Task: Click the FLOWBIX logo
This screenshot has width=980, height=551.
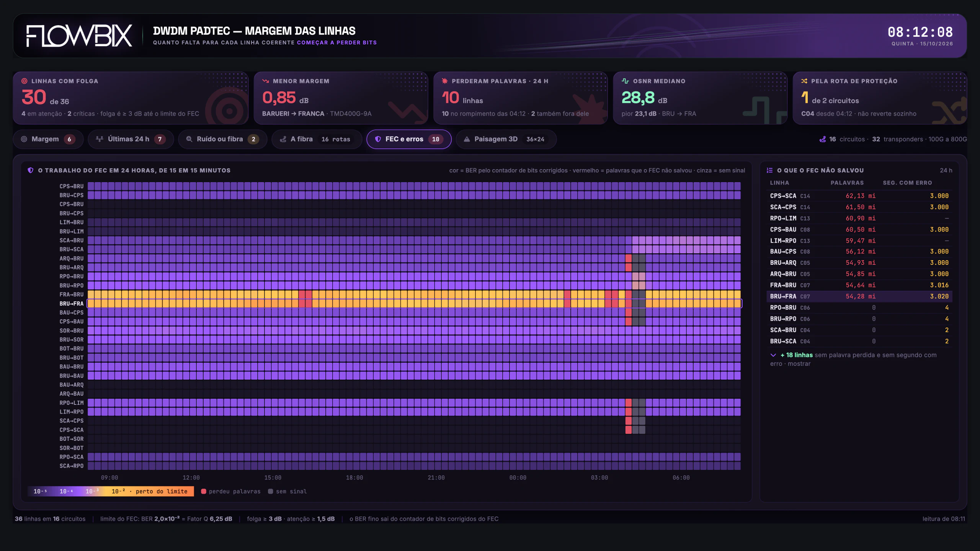Action: click(79, 36)
